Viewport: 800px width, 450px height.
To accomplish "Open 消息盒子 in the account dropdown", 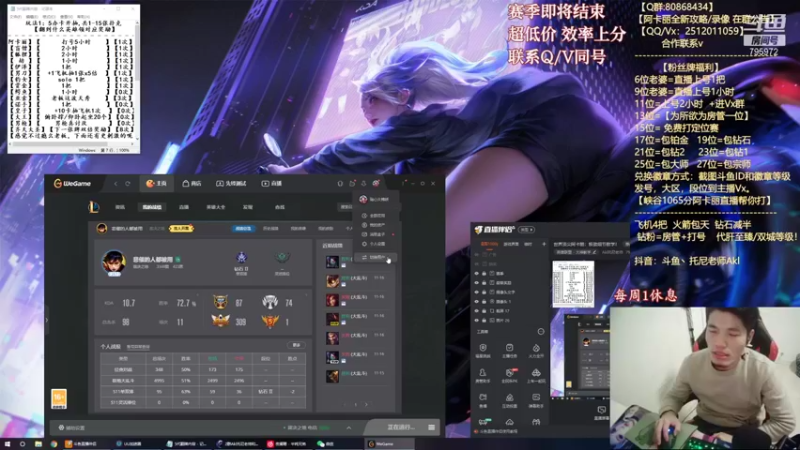I will [x=375, y=234].
